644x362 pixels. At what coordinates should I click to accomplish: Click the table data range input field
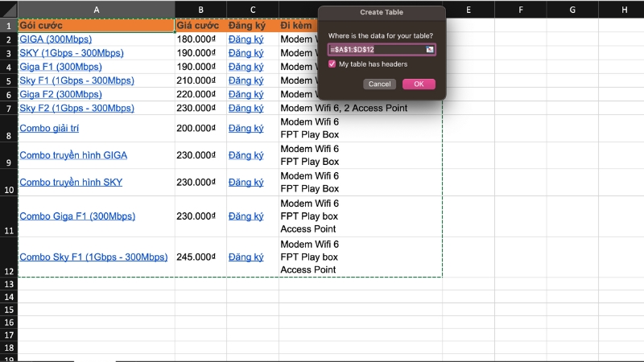pyautogui.click(x=377, y=50)
